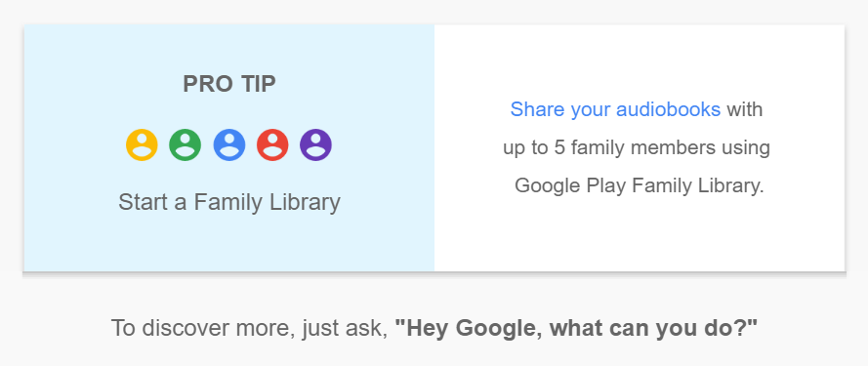Click the 'up to 5 family members using' line
Image resolution: width=868 pixels, height=366 pixels.
tap(637, 147)
